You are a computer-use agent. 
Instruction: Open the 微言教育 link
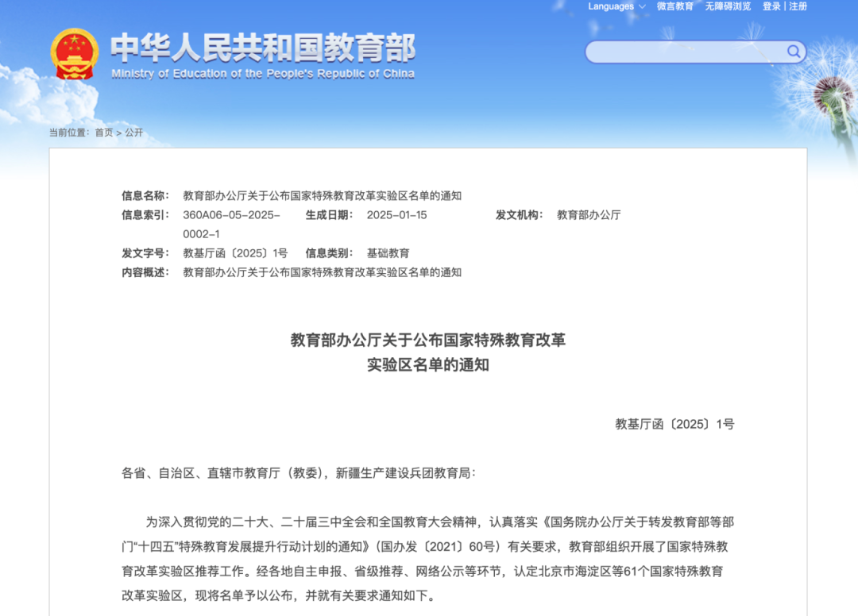[674, 6]
